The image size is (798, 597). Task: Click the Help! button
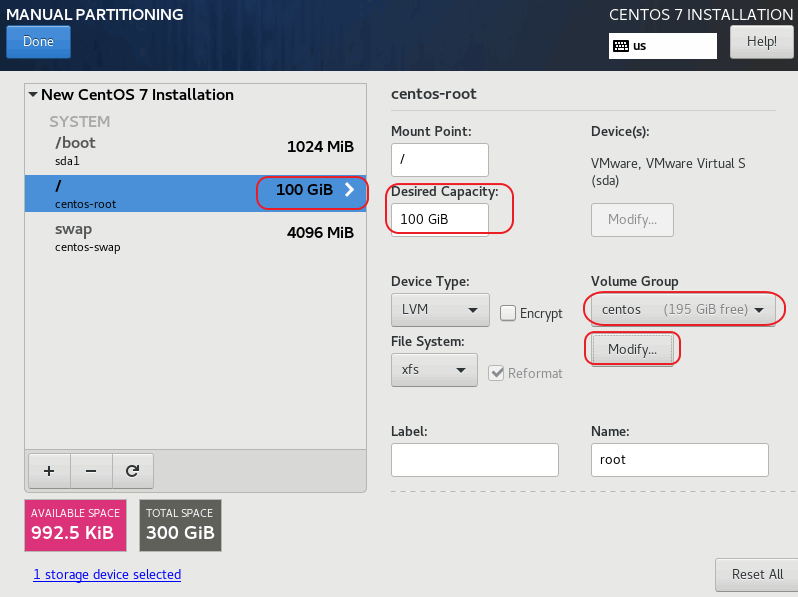[761, 42]
